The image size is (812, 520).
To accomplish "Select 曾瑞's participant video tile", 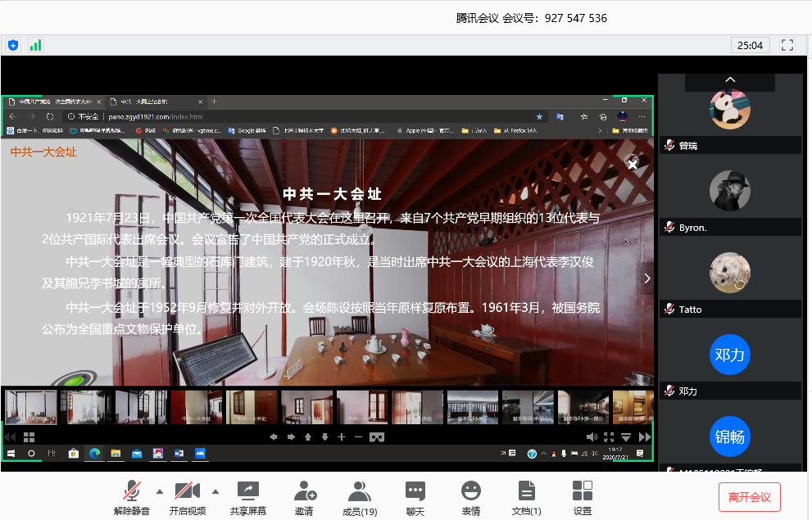I will coord(729,110).
